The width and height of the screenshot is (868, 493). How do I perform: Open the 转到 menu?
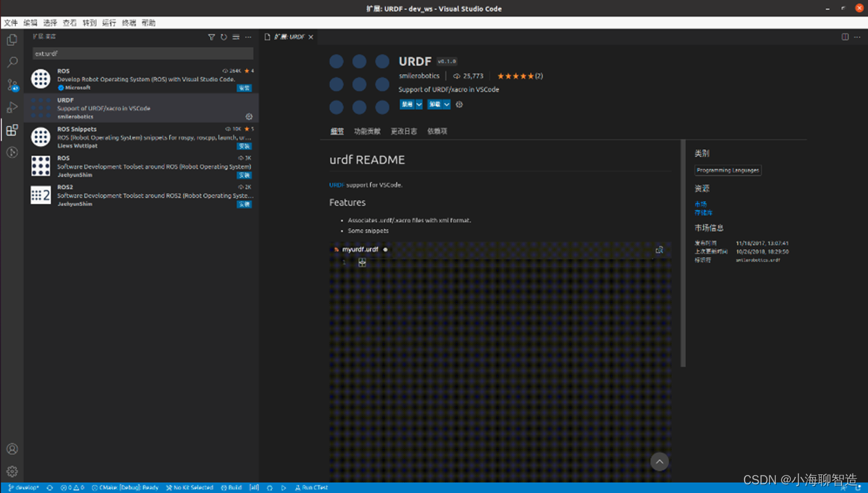point(89,23)
